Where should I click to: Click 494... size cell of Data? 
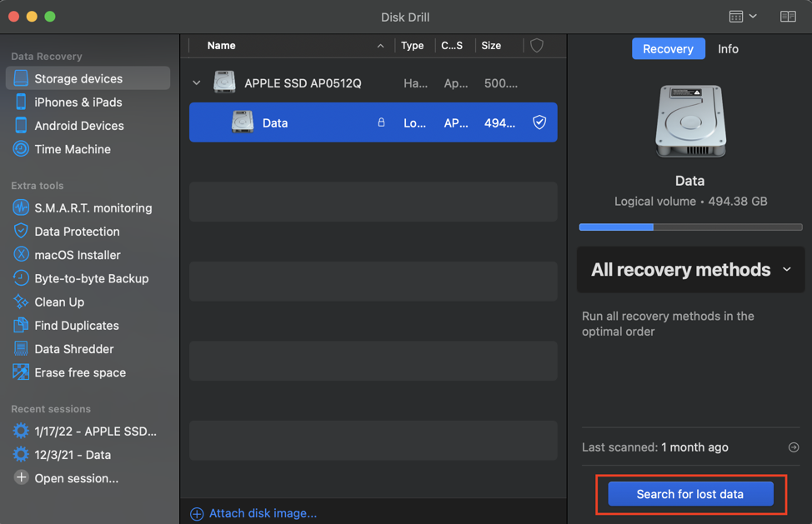499,123
